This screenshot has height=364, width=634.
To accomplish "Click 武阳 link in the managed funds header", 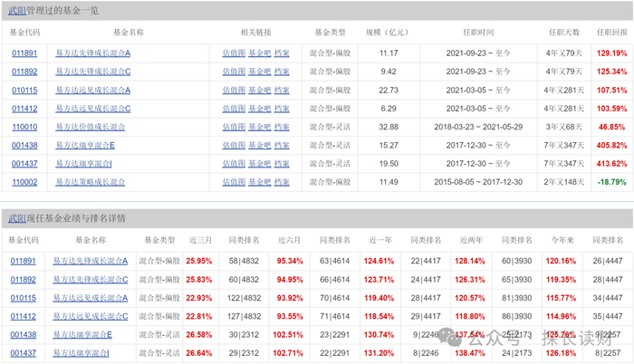I will coord(17,11).
